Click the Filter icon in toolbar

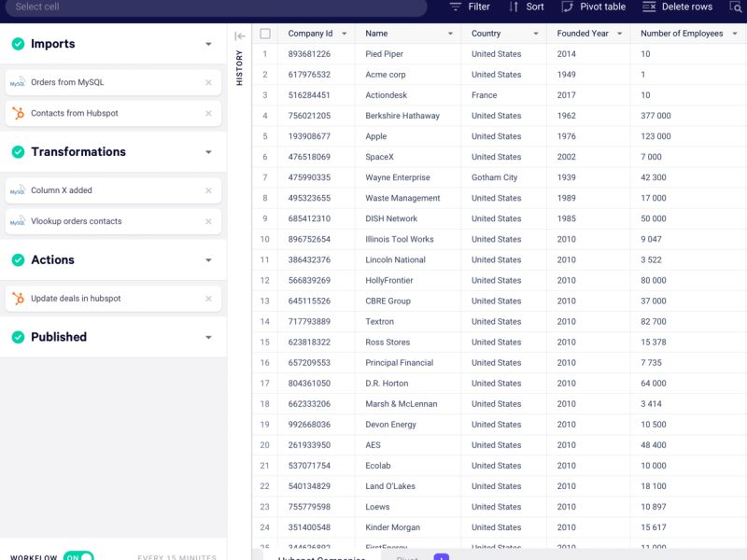point(456,7)
